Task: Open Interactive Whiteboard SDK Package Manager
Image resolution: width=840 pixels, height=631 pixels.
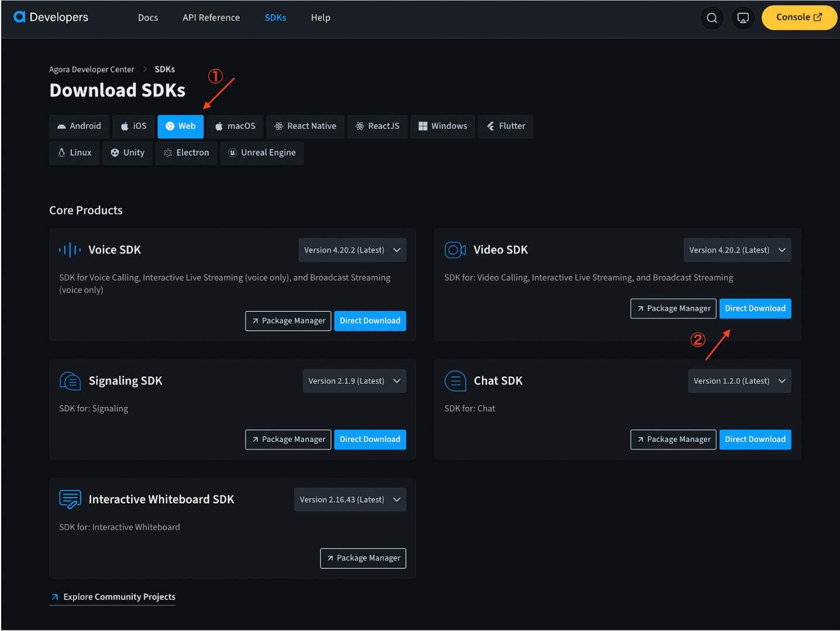Action: pos(363,558)
